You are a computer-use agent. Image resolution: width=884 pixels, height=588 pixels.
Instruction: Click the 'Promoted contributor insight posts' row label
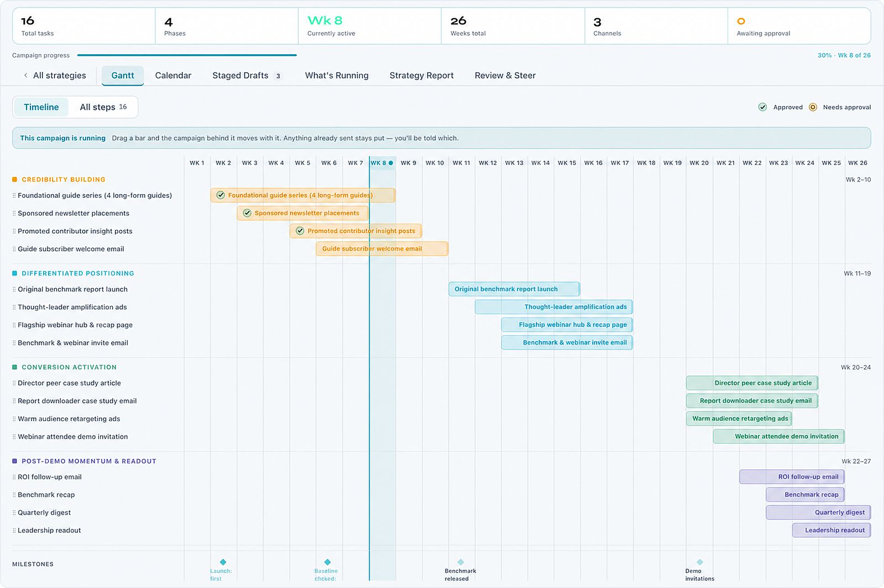[x=75, y=231]
